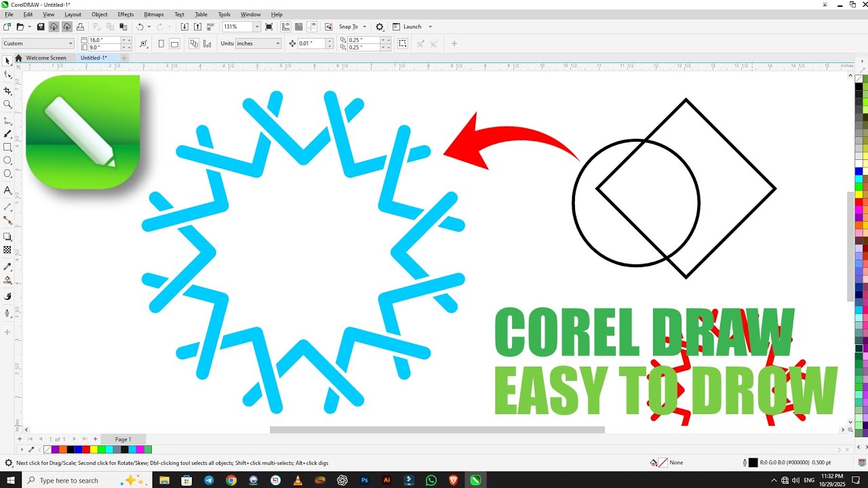Open the Open-file dropdown arrow
The height and width of the screenshot is (488, 868).
coord(29,27)
